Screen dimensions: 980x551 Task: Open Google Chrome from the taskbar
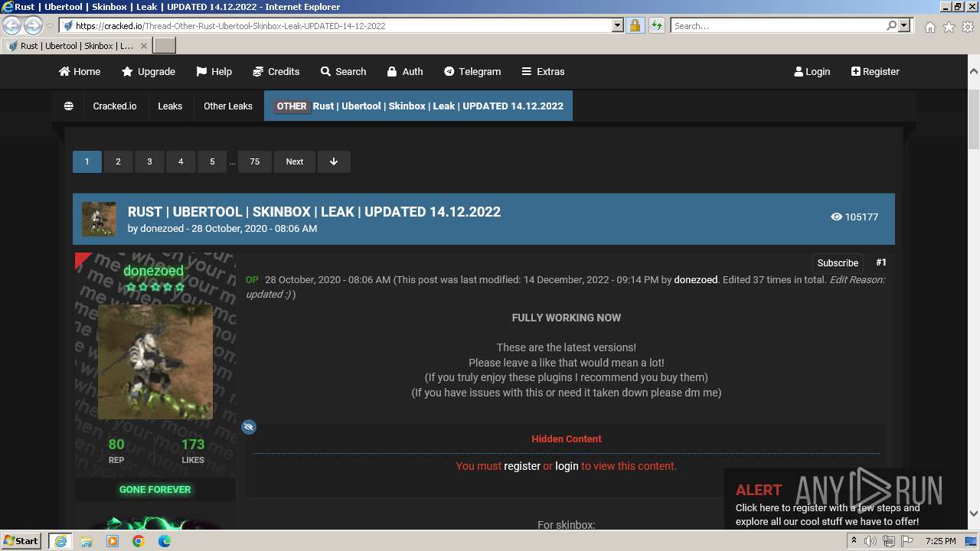[139, 541]
